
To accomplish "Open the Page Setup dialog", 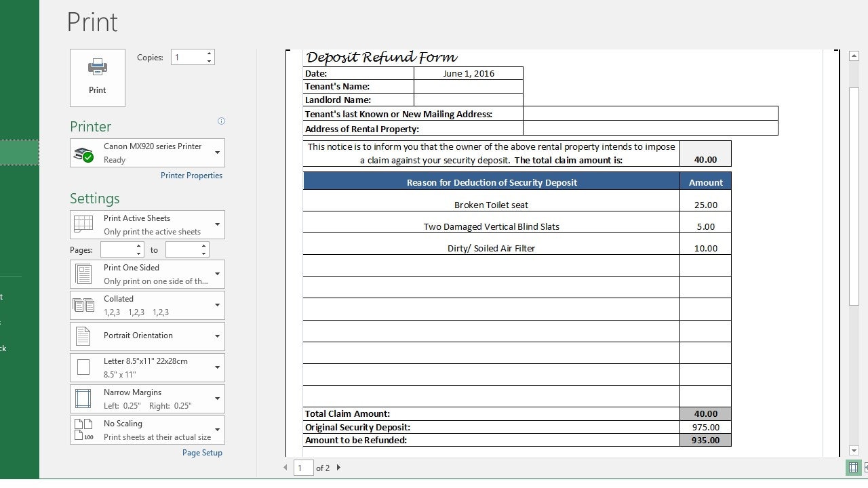I will [202, 452].
